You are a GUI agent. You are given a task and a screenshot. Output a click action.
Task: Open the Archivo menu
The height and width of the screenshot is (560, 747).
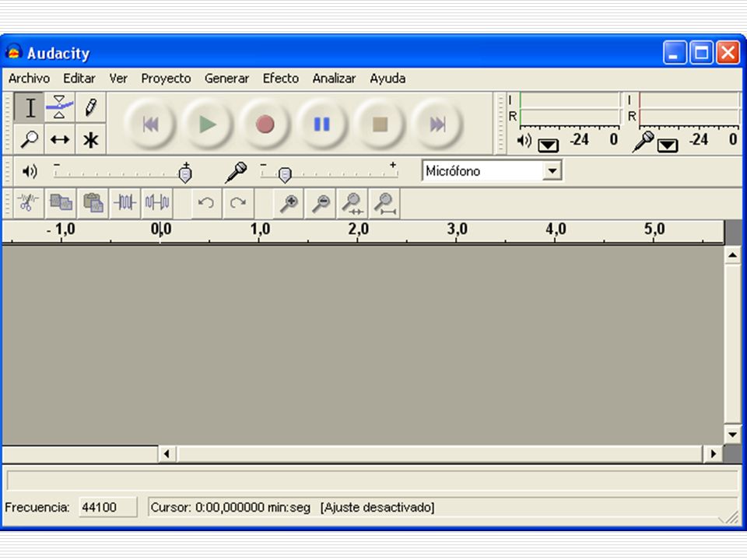click(29, 78)
